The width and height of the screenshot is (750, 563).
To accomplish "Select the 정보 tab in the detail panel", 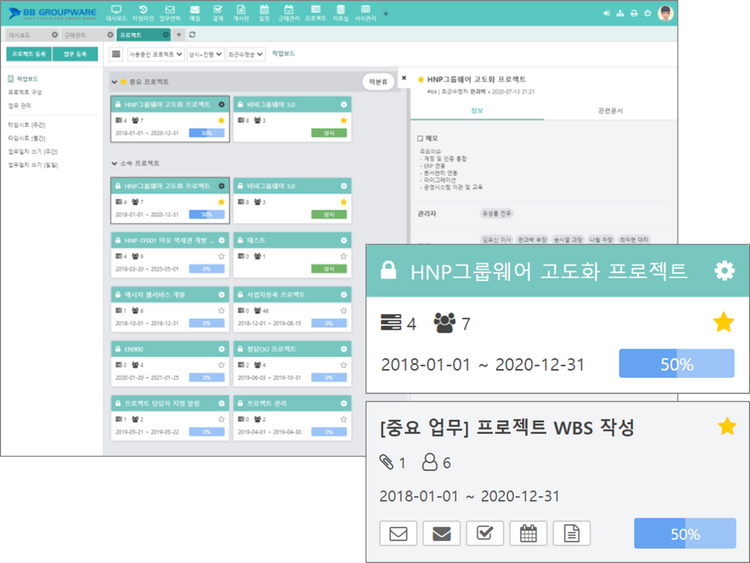I will click(477, 110).
